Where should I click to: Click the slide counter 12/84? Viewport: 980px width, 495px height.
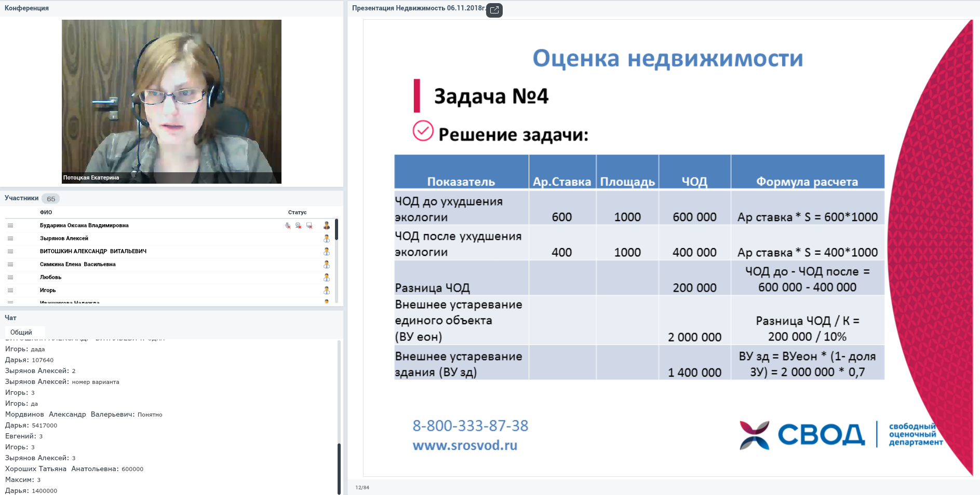363,487
